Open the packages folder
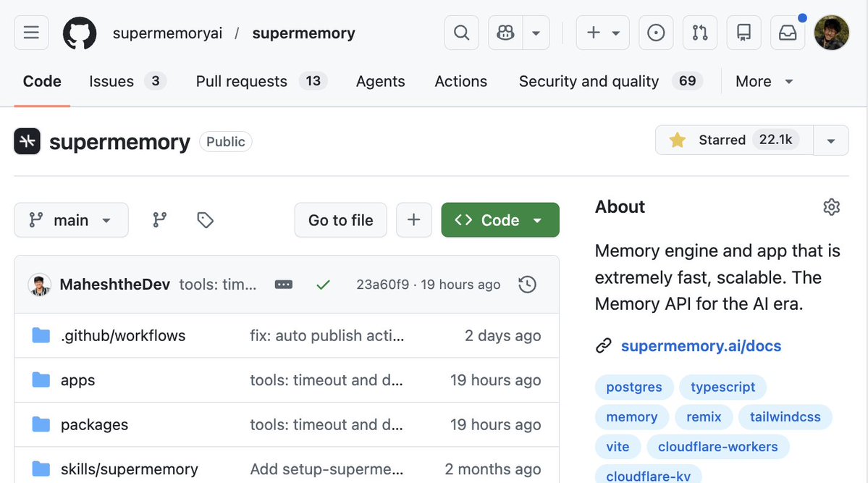The image size is (868, 483). pos(94,425)
